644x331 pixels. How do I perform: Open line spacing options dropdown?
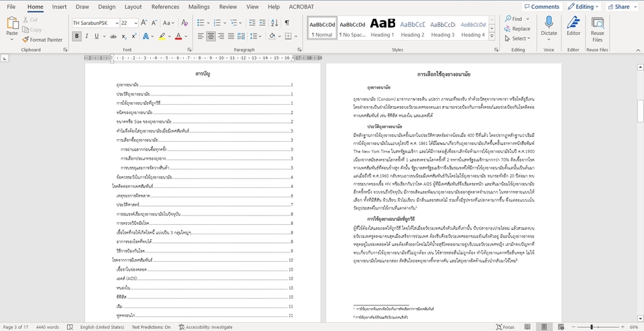260,37
